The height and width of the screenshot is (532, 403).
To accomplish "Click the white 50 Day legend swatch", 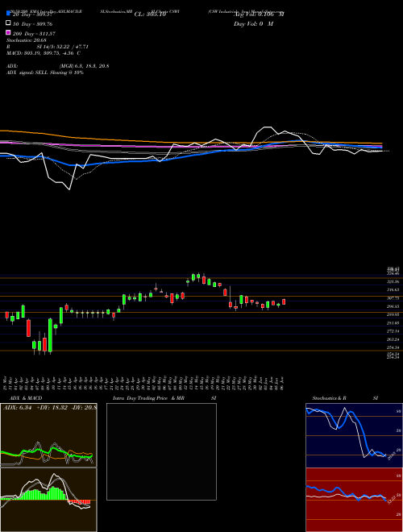I will tap(8, 23).
